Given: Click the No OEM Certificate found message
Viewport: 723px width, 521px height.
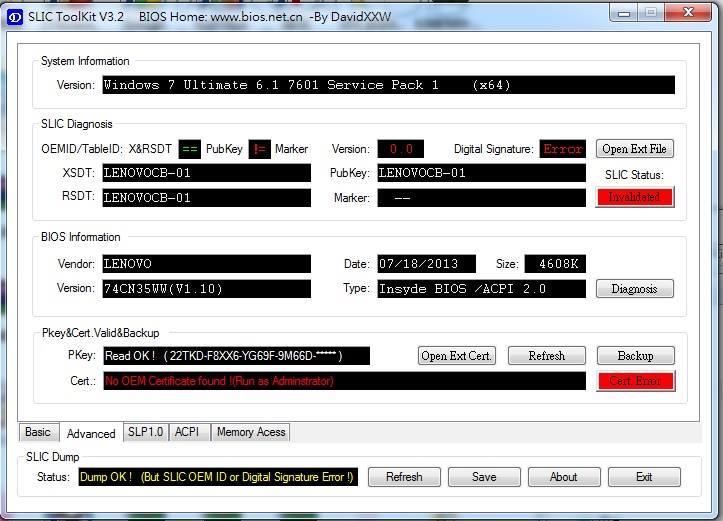Looking at the screenshot, I should point(344,381).
